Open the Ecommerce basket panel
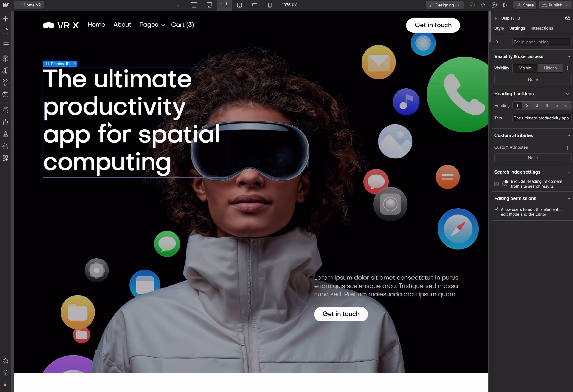This screenshot has height=392, width=573. [6, 146]
